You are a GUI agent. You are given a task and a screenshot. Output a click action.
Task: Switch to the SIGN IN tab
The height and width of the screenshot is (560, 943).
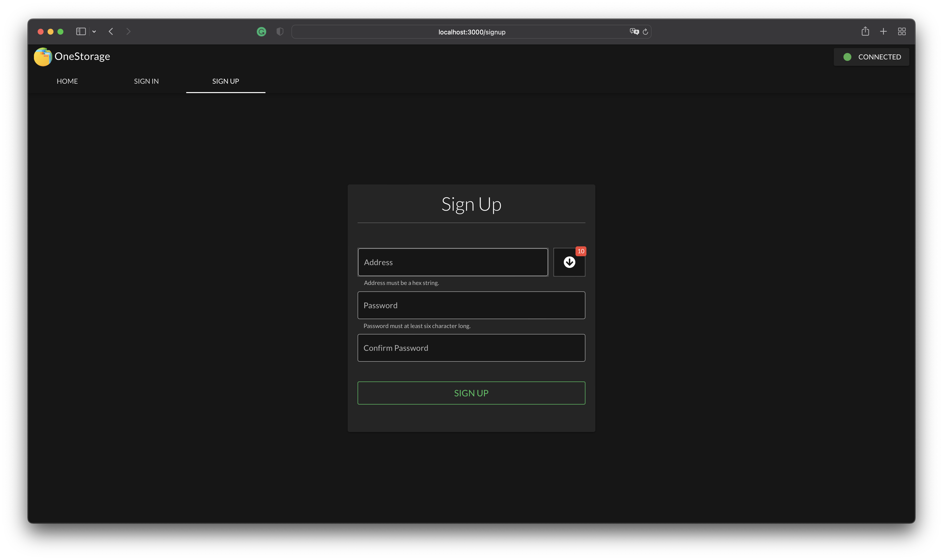(146, 81)
